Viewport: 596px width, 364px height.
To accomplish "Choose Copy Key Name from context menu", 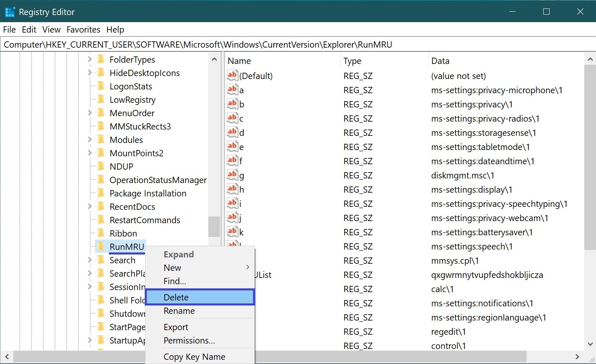I will 200,357.
